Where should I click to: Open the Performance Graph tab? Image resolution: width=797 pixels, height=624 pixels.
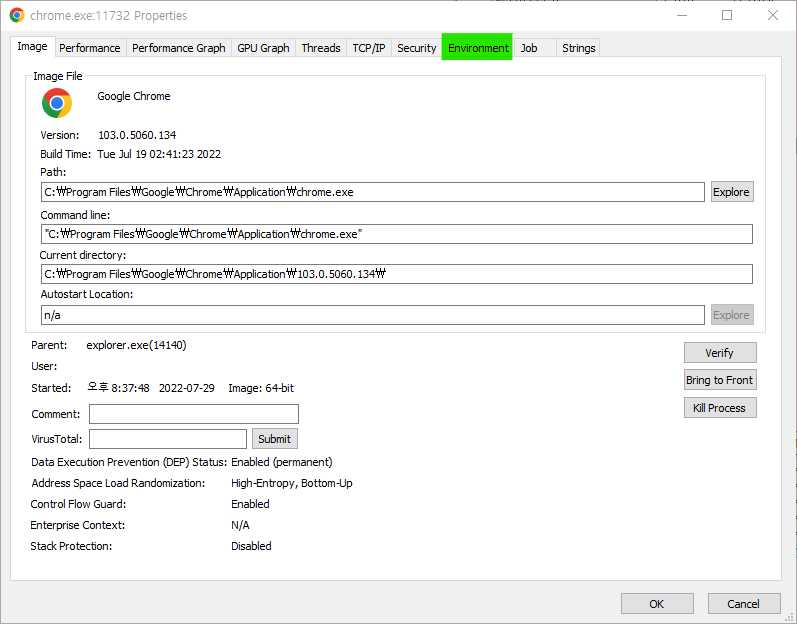click(x=179, y=48)
